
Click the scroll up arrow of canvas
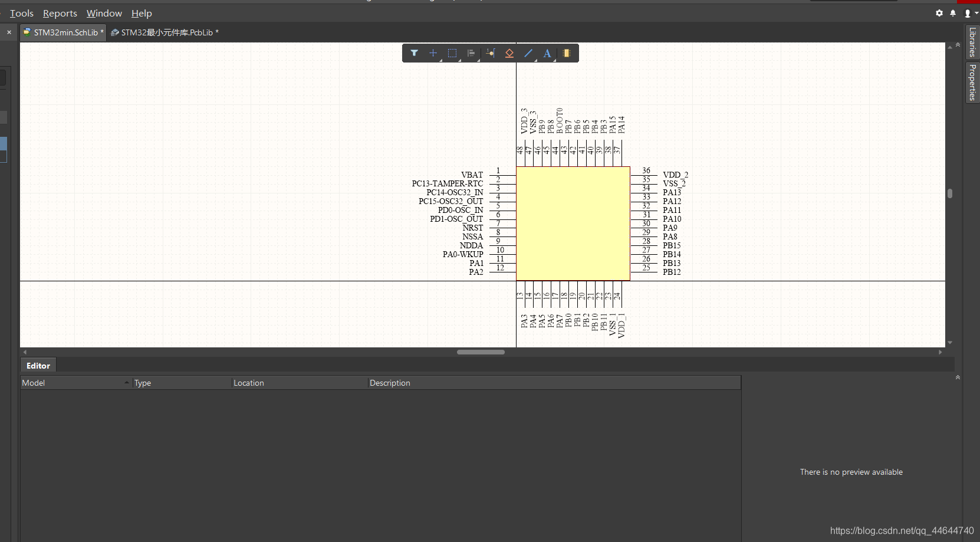coord(950,48)
